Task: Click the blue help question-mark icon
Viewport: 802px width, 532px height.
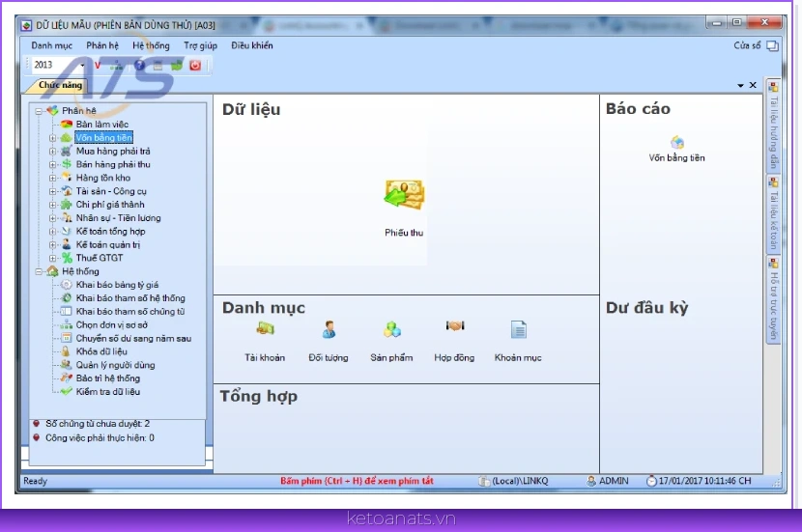Action: 139,65
